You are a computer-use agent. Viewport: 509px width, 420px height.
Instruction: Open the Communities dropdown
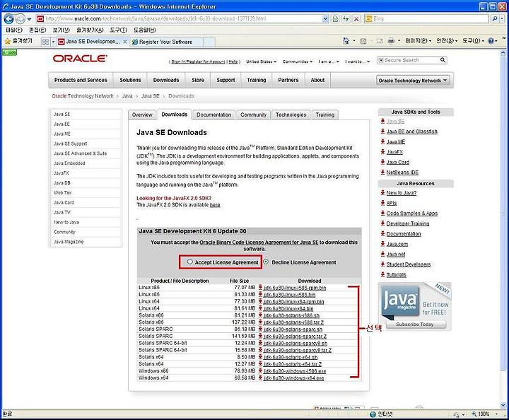(x=298, y=62)
